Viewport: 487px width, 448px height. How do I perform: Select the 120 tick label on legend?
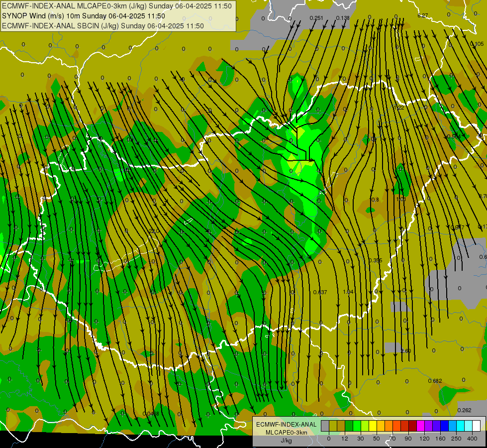[424, 439]
